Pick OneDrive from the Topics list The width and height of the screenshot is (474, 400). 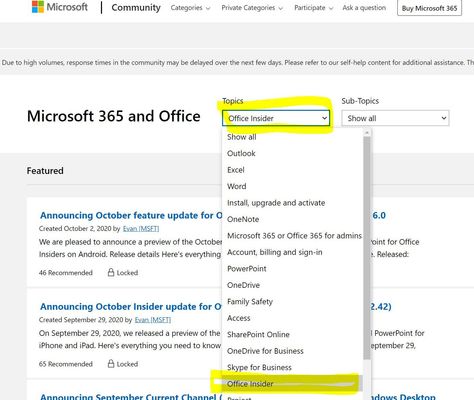coord(292,285)
